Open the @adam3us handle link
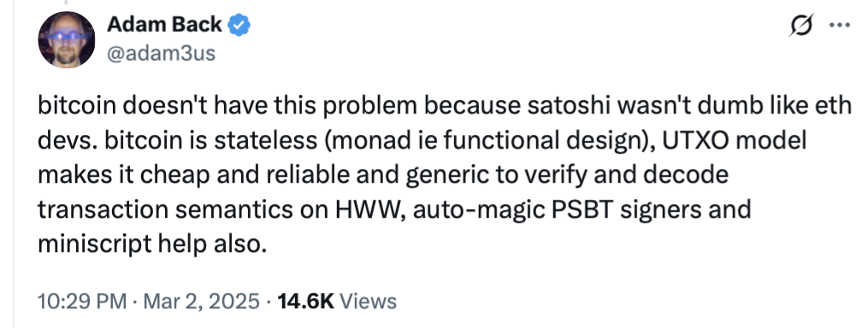 point(161,54)
